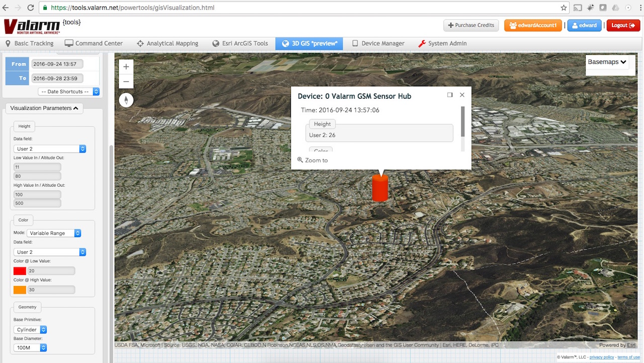Open the edwardAccount1 account button
The image size is (644, 363).
(x=533, y=25)
